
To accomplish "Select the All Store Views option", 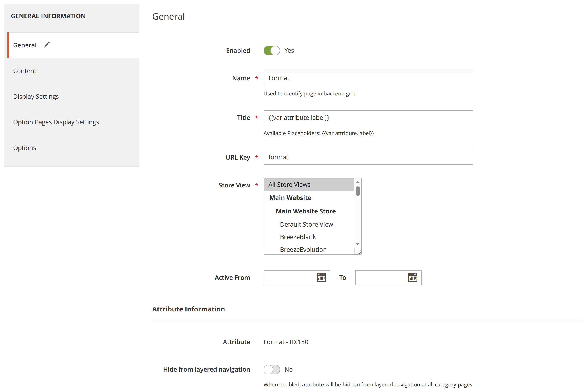I will 289,184.
